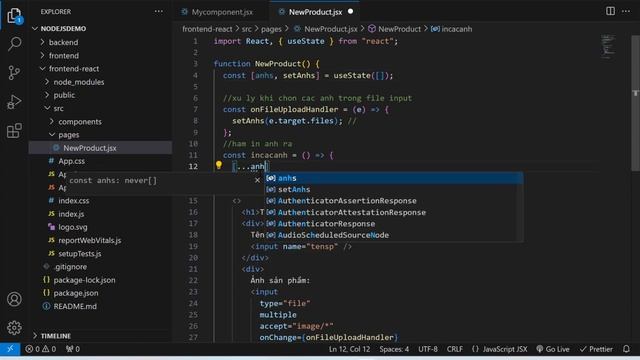
Task: Click the remote window status icon
Action: pyautogui.click(x=10, y=349)
